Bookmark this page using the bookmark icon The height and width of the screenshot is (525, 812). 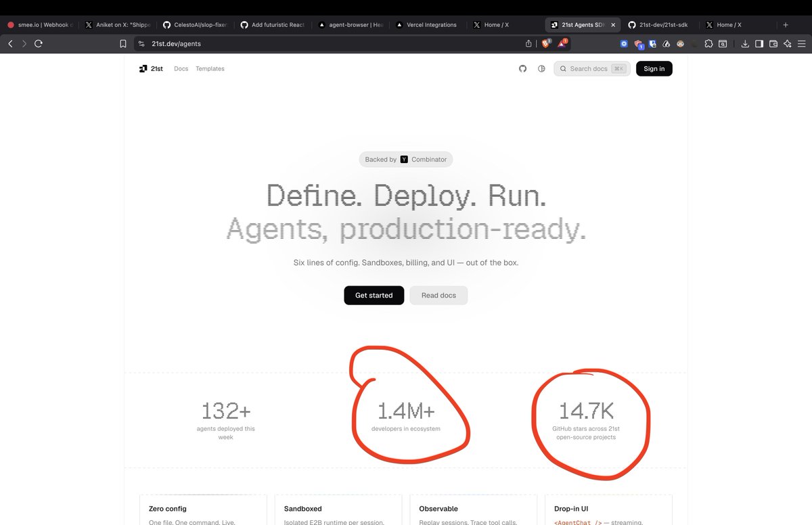(x=122, y=43)
